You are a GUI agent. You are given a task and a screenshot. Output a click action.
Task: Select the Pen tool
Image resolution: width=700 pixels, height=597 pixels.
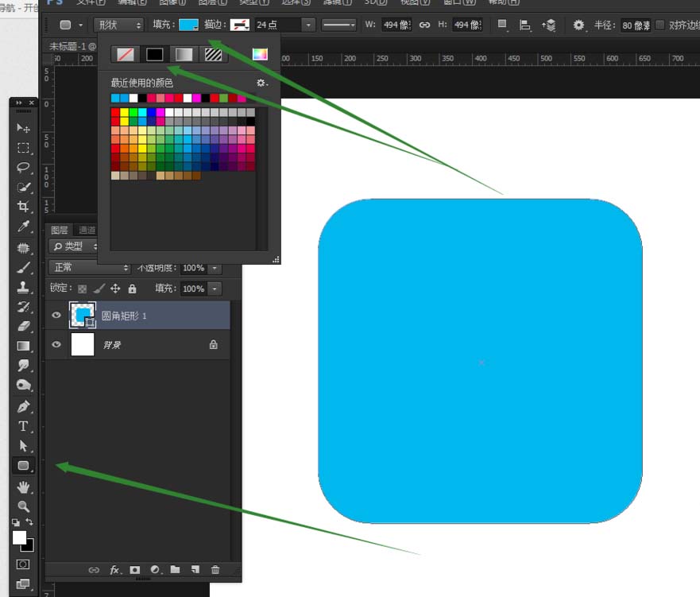point(23,406)
